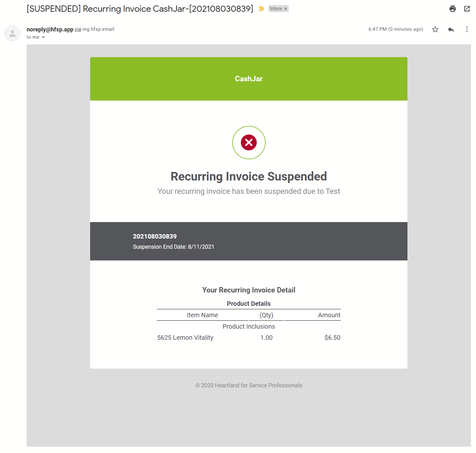This screenshot has width=476, height=453.
Task: Click the CashJar header title
Action: click(249, 79)
